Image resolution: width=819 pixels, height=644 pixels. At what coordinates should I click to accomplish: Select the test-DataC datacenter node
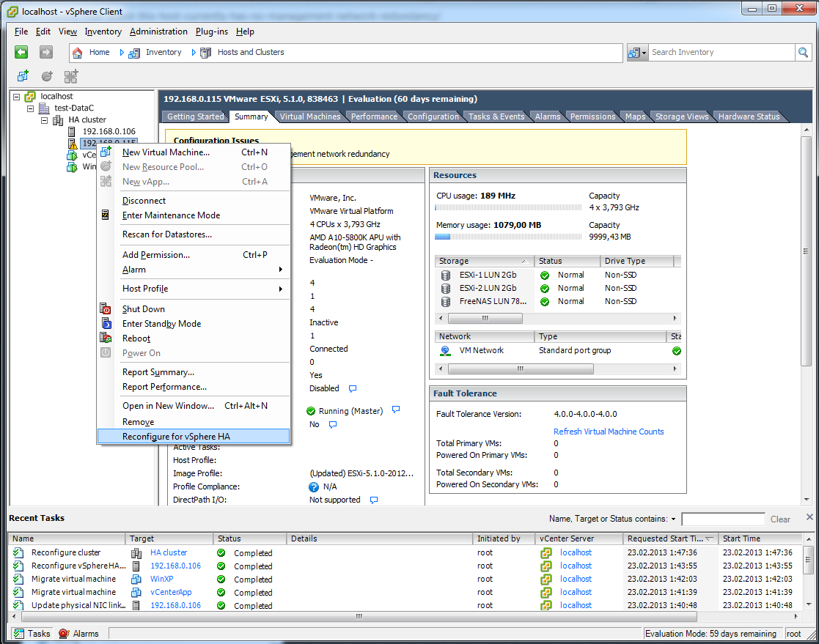pyautogui.click(x=74, y=108)
